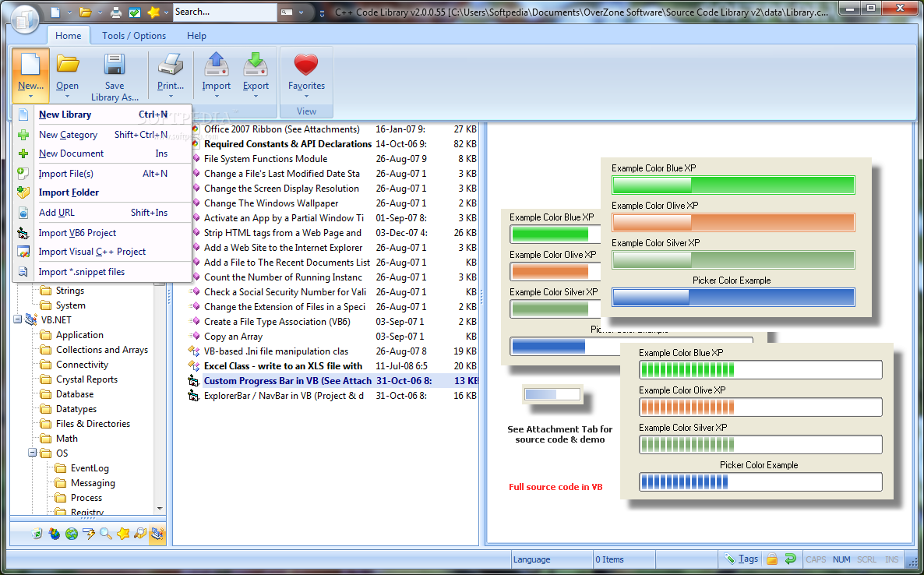The image size is (924, 575).
Task: Click the Print ribbon icon
Action: [x=171, y=64]
